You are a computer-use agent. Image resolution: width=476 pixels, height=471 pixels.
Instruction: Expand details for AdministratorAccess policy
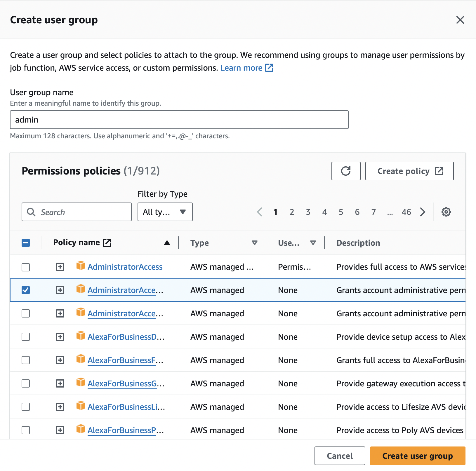60,266
